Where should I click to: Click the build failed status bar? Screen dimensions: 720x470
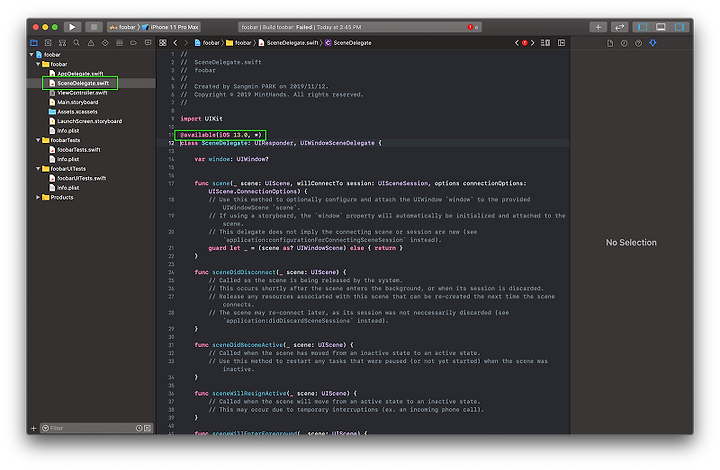pyautogui.click(x=360, y=27)
